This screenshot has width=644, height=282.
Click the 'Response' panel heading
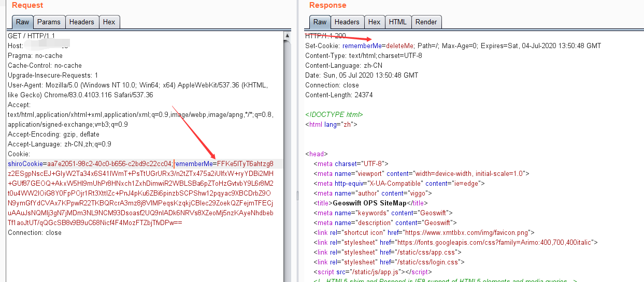[x=327, y=5]
